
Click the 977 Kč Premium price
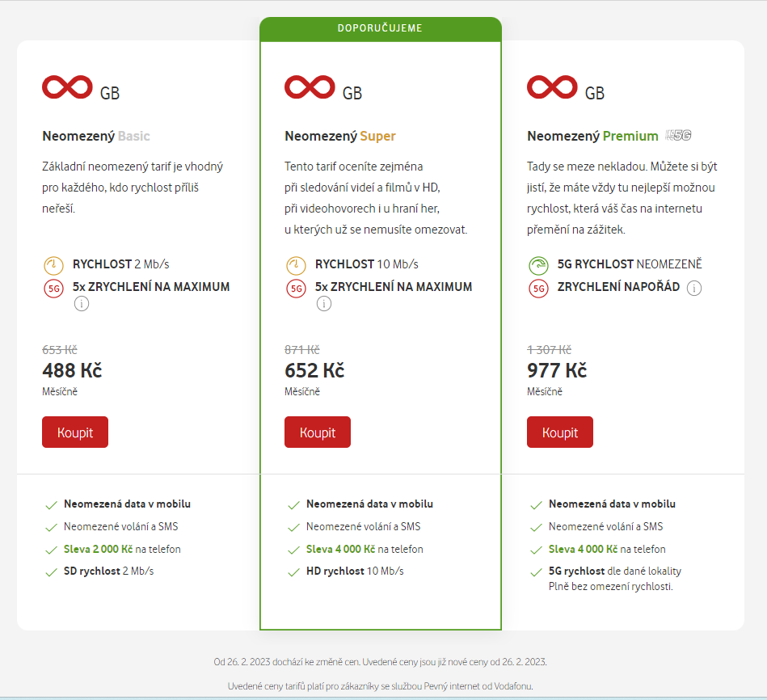[x=557, y=371]
